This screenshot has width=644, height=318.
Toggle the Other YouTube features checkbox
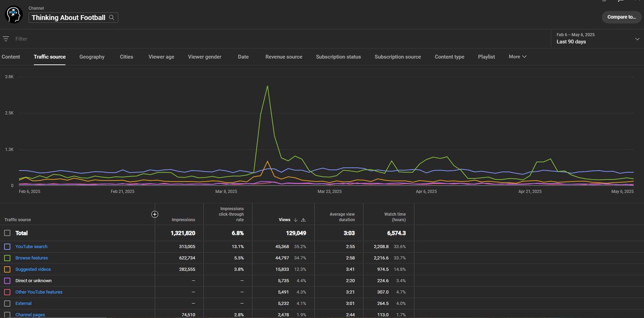click(x=7, y=292)
